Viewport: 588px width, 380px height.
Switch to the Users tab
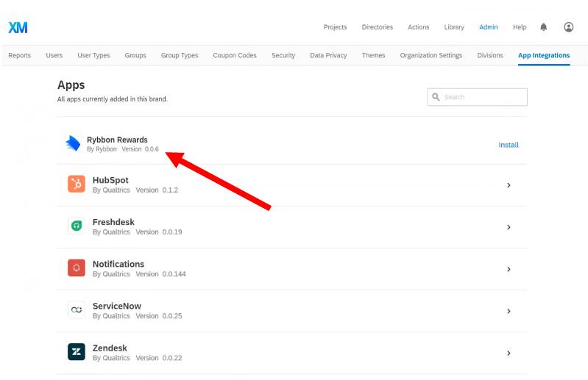pos(54,55)
